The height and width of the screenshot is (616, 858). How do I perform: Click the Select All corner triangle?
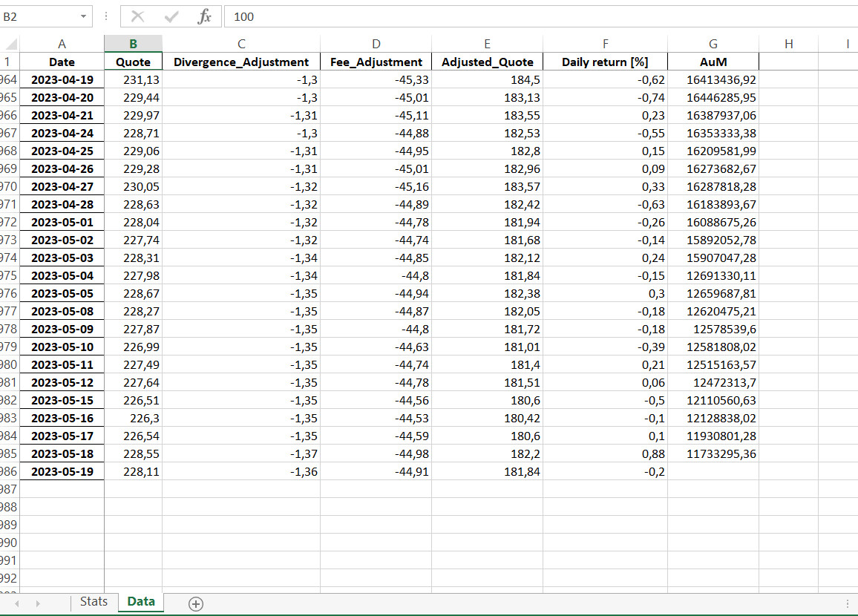click(x=9, y=45)
